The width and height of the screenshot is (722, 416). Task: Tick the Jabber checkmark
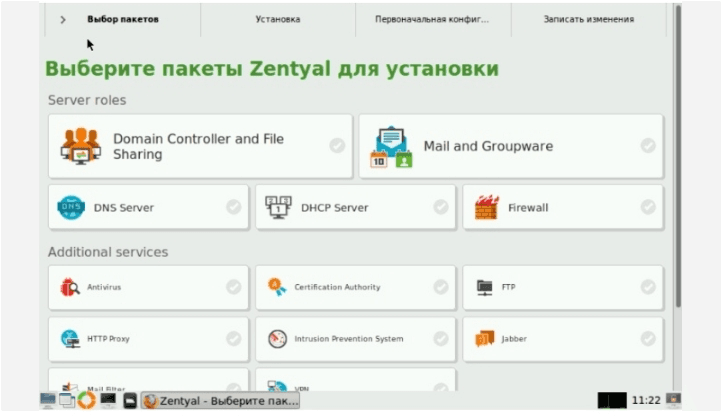point(648,339)
